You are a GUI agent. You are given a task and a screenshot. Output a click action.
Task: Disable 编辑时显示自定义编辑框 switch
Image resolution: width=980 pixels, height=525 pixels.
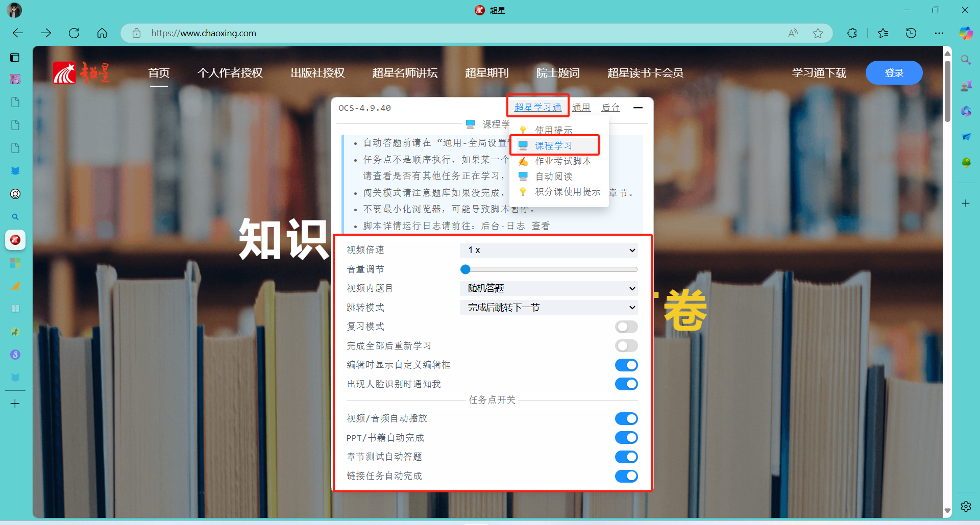click(626, 365)
